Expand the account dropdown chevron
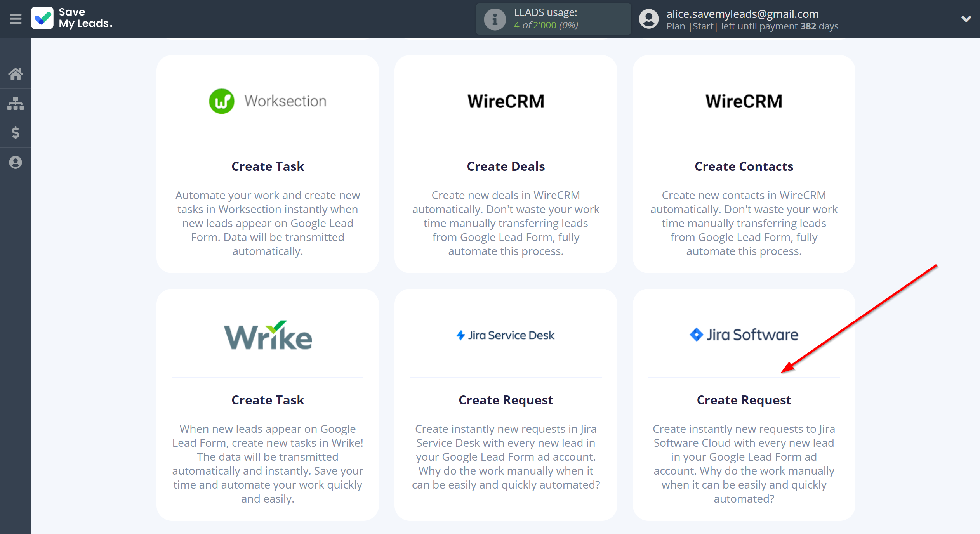The image size is (980, 534). 966,19
